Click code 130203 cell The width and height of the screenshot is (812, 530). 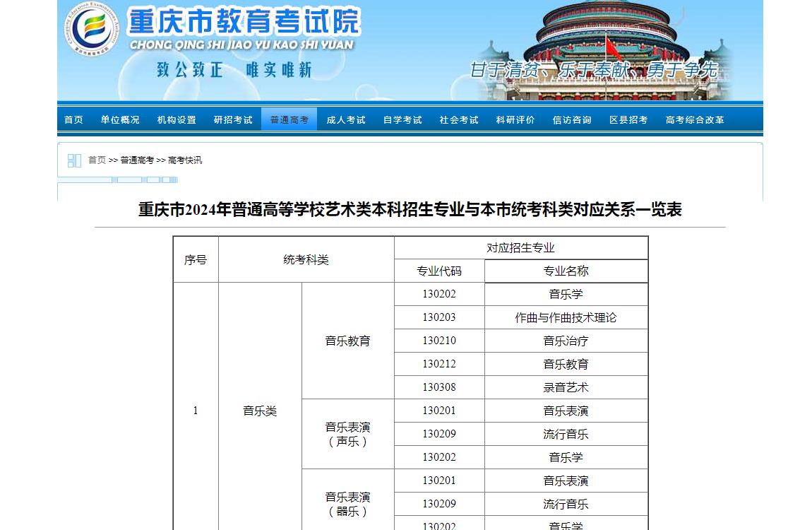[x=439, y=317]
